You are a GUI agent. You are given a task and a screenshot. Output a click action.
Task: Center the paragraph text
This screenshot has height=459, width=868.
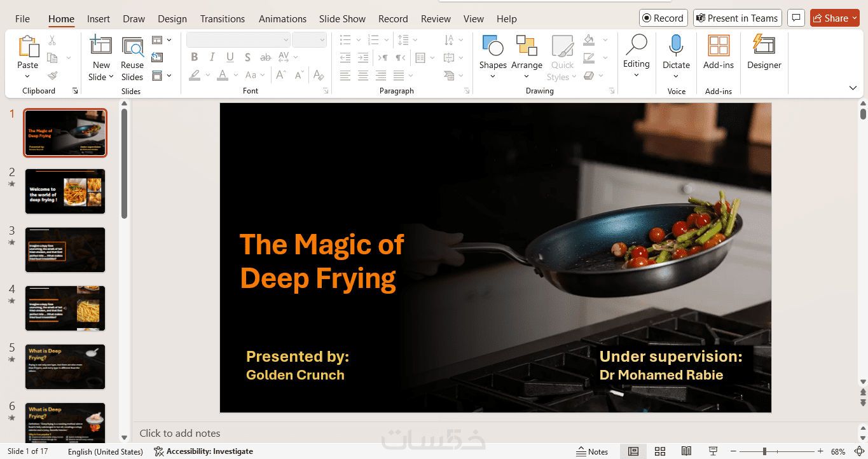363,76
